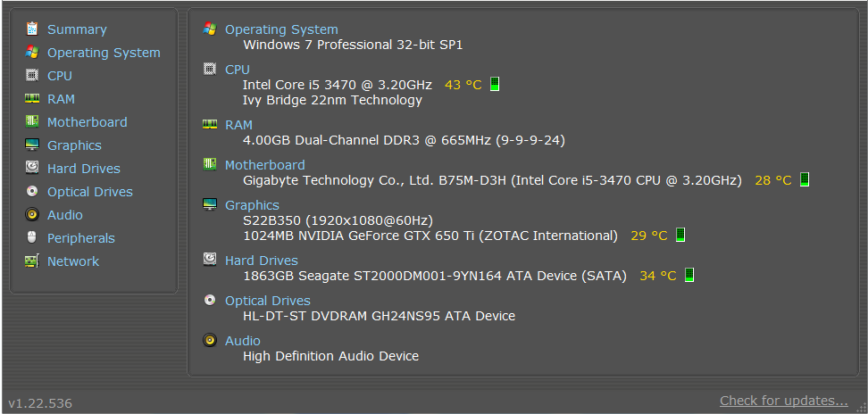This screenshot has width=868, height=414.
Task: Click the Optical Drives disc sidebar icon
Action: click(32, 191)
